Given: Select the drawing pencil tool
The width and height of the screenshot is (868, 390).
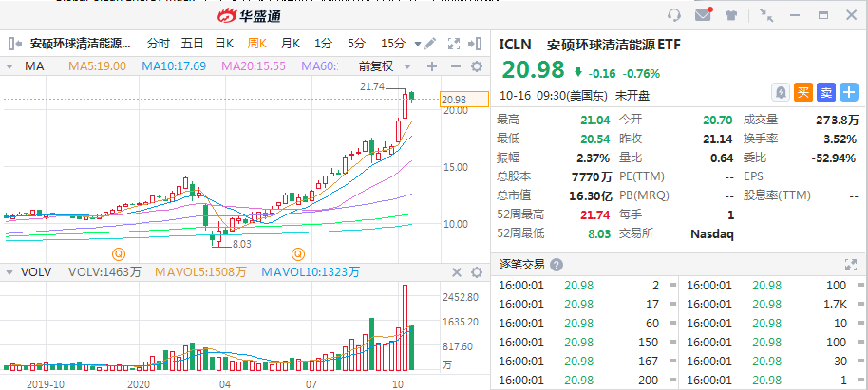Looking at the screenshot, I should click(430, 43).
